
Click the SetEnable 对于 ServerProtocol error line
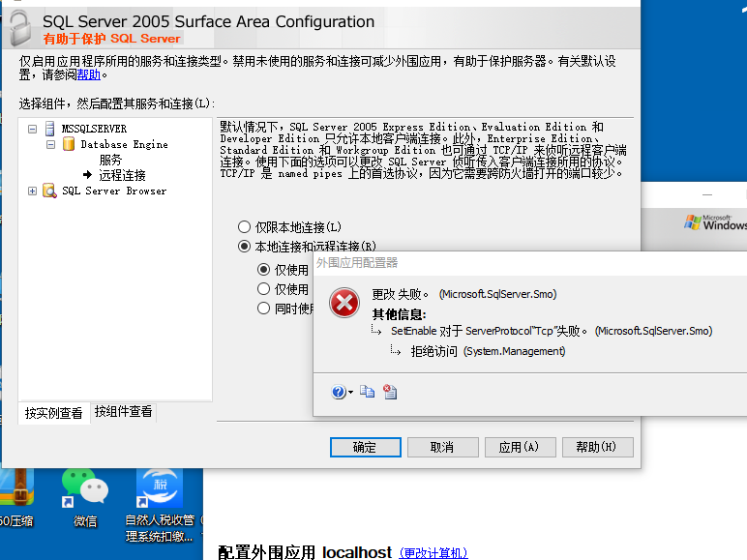552,331
